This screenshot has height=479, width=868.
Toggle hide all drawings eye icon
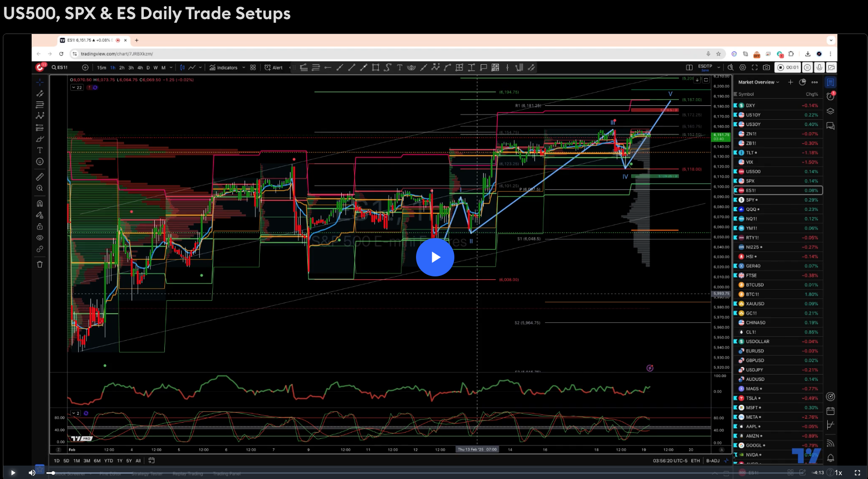click(40, 238)
